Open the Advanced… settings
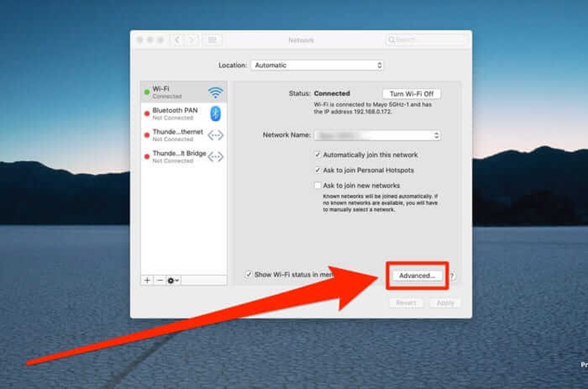 [x=416, y=275]
